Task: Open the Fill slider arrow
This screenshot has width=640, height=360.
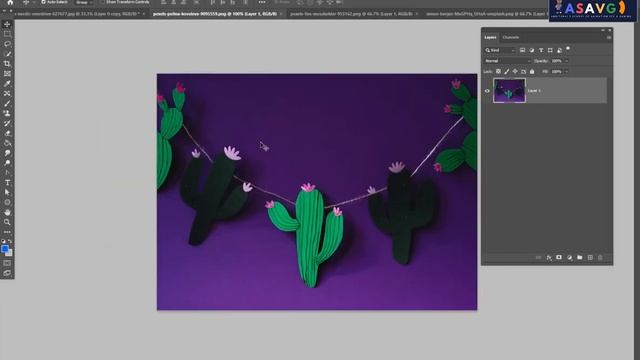Action: point(566,71)
